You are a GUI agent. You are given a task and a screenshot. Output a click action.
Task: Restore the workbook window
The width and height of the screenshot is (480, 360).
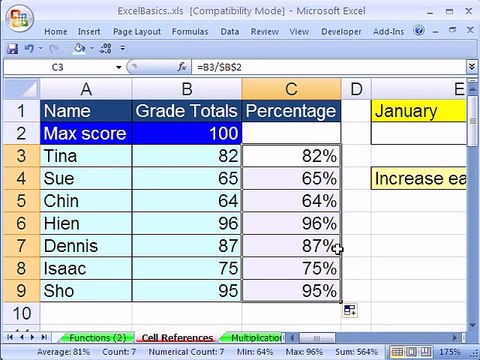point(452,30)
